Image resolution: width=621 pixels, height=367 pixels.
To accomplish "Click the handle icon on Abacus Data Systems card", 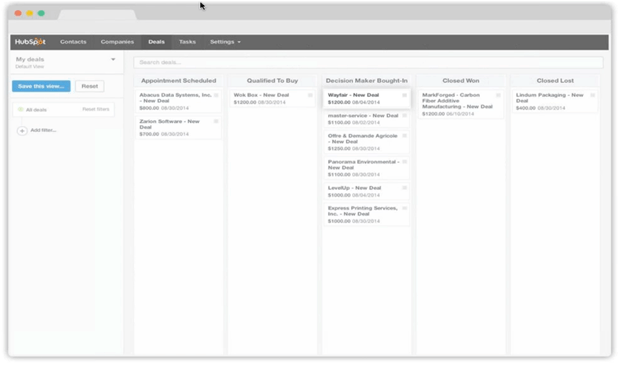I will [216, 95].
